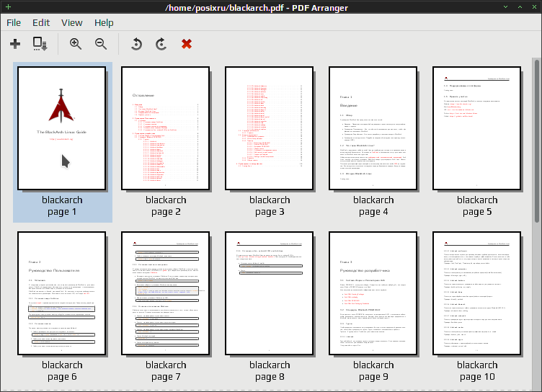
Task: Select blackarch page 5 thumbnail
Action: click(x=476, y=128)
